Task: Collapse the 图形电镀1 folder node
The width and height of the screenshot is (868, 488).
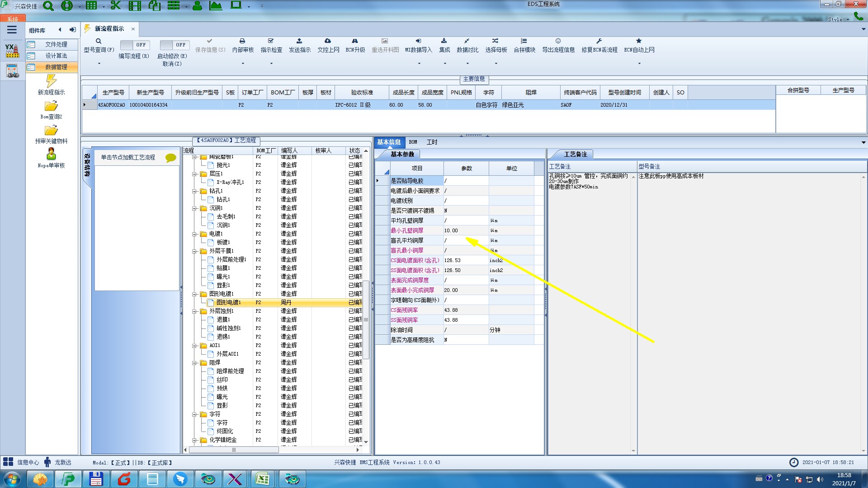Action: (x=194, y=294)
